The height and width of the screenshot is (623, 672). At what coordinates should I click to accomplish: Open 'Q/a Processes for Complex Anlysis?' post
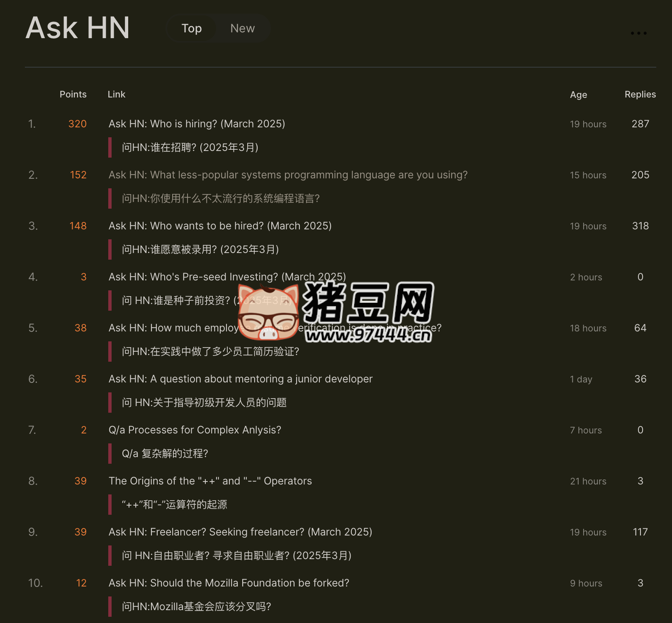click(x=195, y=430)
